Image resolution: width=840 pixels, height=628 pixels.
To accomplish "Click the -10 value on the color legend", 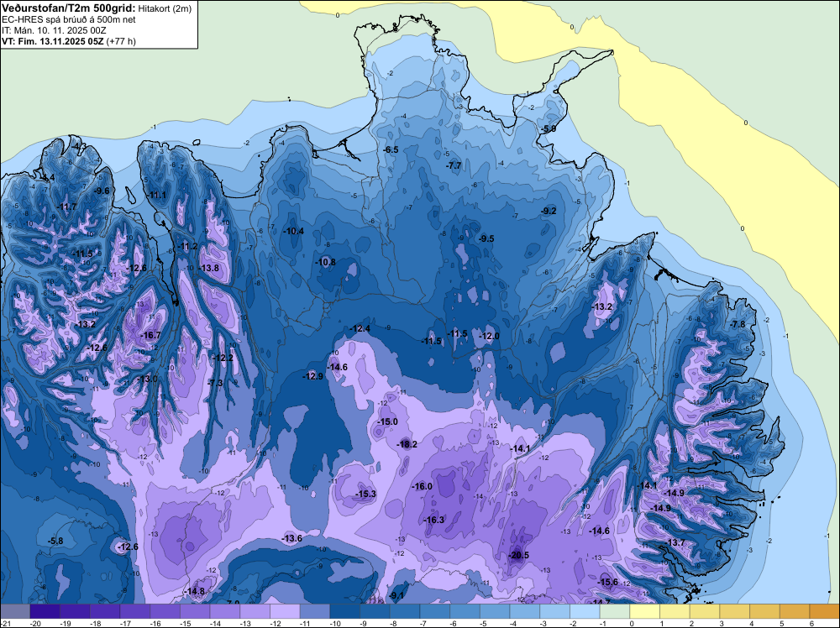I will [x=335, y=624].
